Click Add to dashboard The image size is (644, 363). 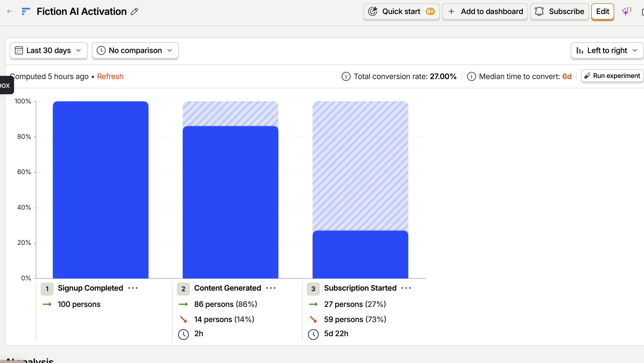click(485, 12)
